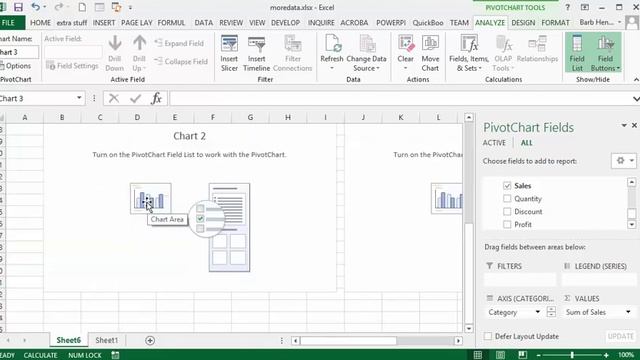Image resolution: width=640 pixels, height=360 pixels.
Task: Click in the formula bar
Action: (401, 98)
